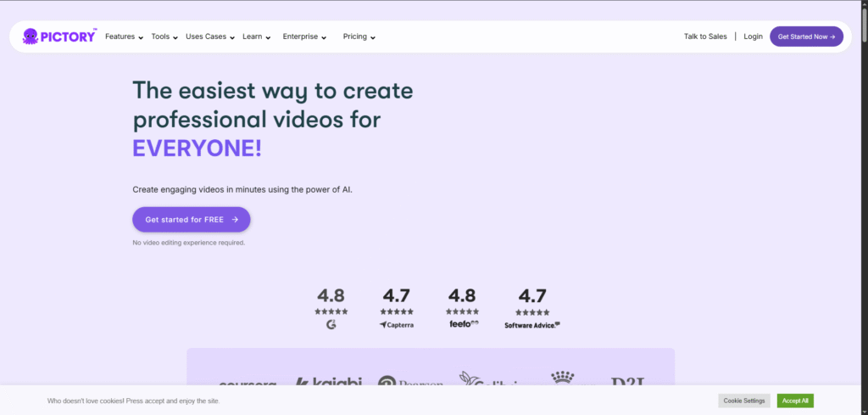Open the Enterprise menu item

point(304,36)
